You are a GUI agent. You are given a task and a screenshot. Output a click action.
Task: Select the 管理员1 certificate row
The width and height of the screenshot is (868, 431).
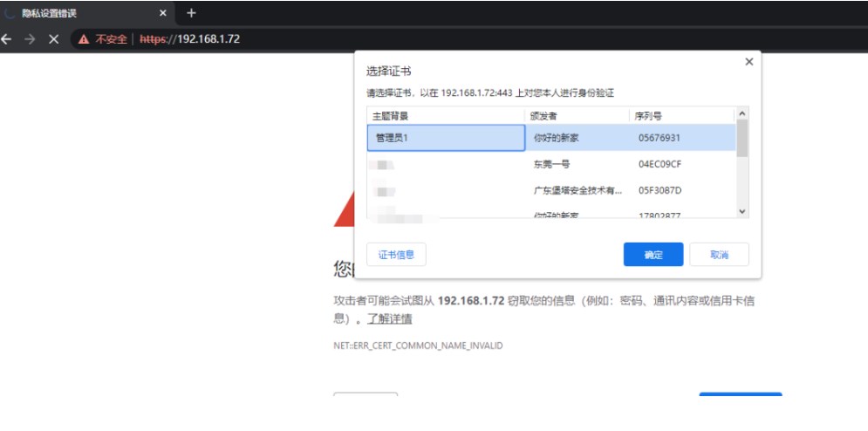tap(446, 138)
